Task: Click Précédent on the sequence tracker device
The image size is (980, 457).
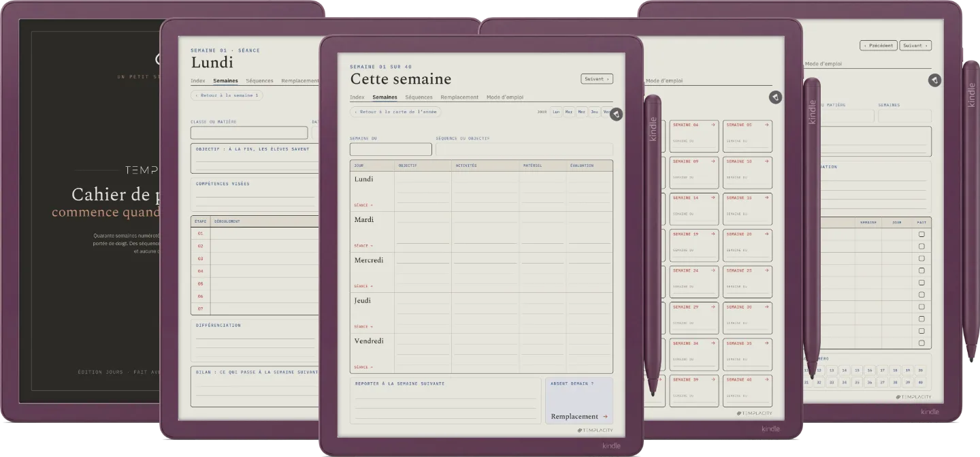Action: 878,46
